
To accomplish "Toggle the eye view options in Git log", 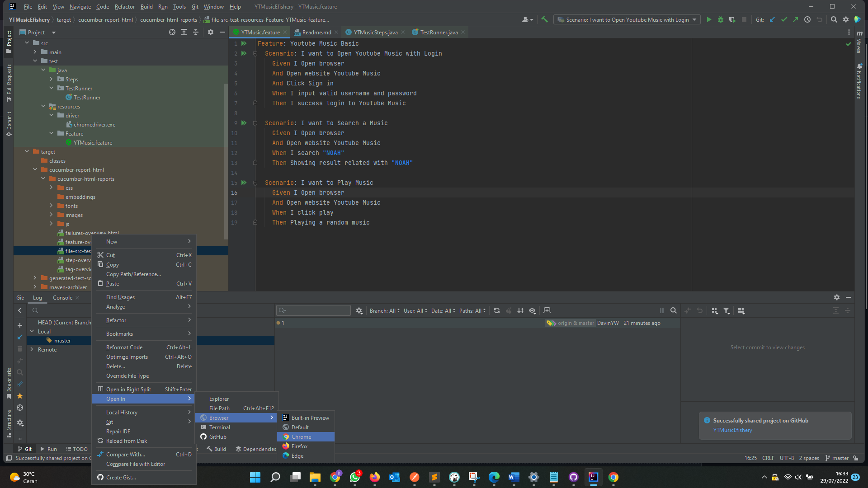I will pyautogui.click(x=533, y=310).
